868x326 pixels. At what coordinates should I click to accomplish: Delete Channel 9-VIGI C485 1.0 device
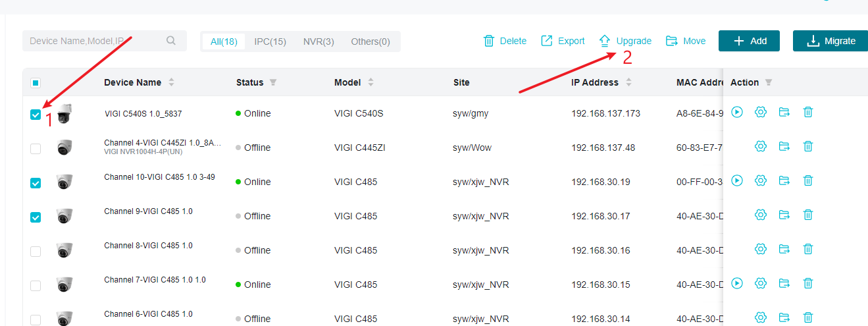(808, 215)
